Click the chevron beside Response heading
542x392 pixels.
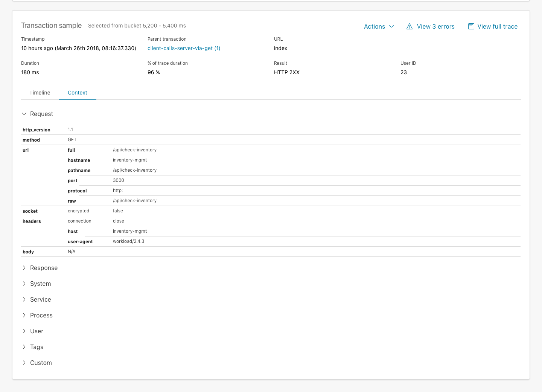(24, 268)
